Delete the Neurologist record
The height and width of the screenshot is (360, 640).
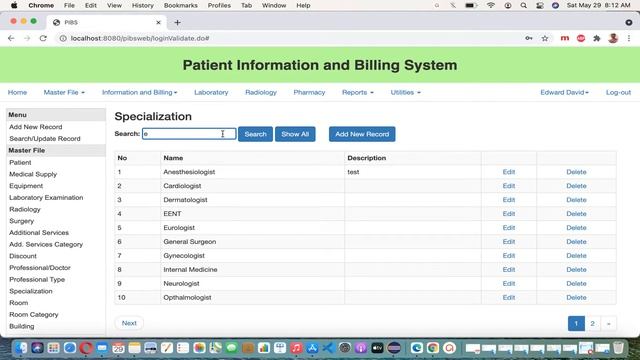576,283
